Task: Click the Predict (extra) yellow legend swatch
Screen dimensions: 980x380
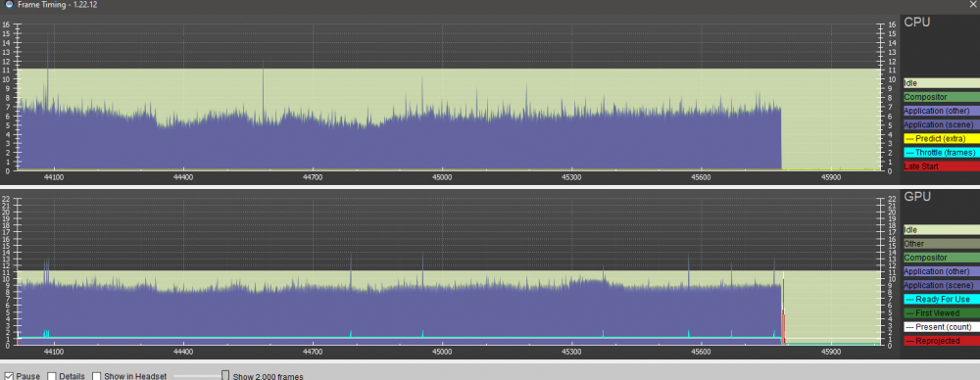Action: click(941, 138)
